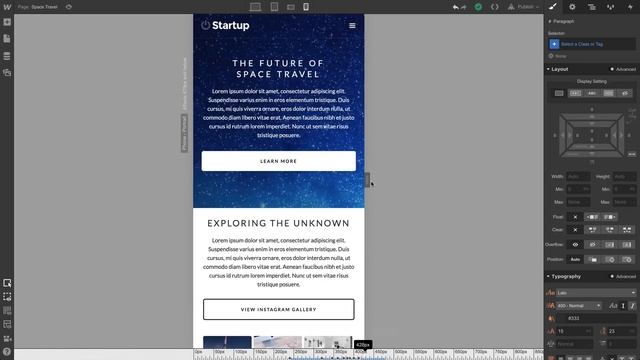Undo the last change

click(456, 7)
